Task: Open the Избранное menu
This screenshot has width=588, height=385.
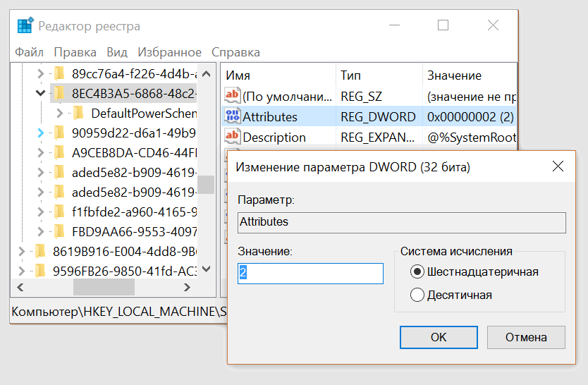Action: [x=169, y=52]
